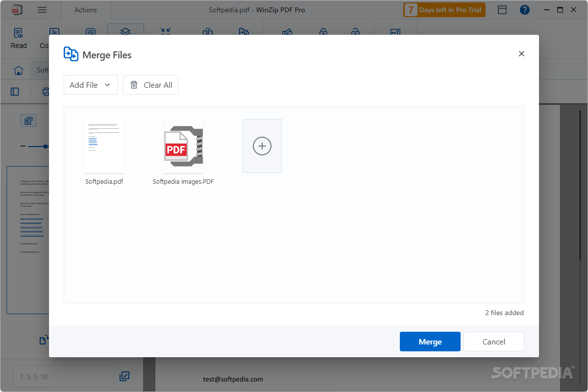The height and width of the screenshot is (392, 588).
Task: Click the page range input field
Action: pyautogui.click(x=64, y=376)
